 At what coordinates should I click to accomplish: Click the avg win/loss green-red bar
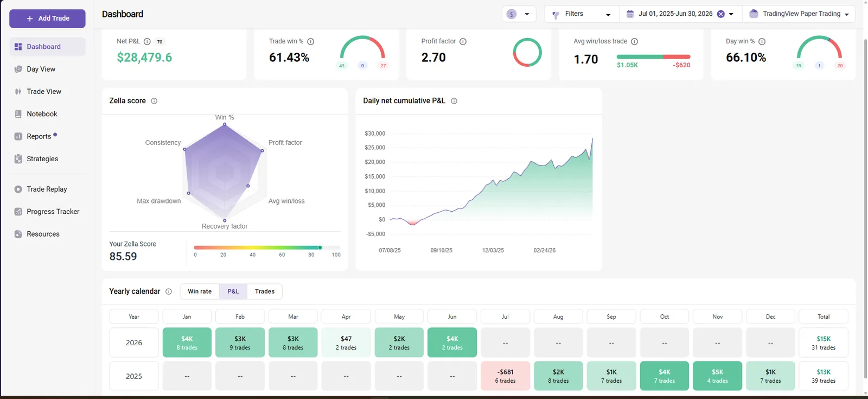pos(654,56)
